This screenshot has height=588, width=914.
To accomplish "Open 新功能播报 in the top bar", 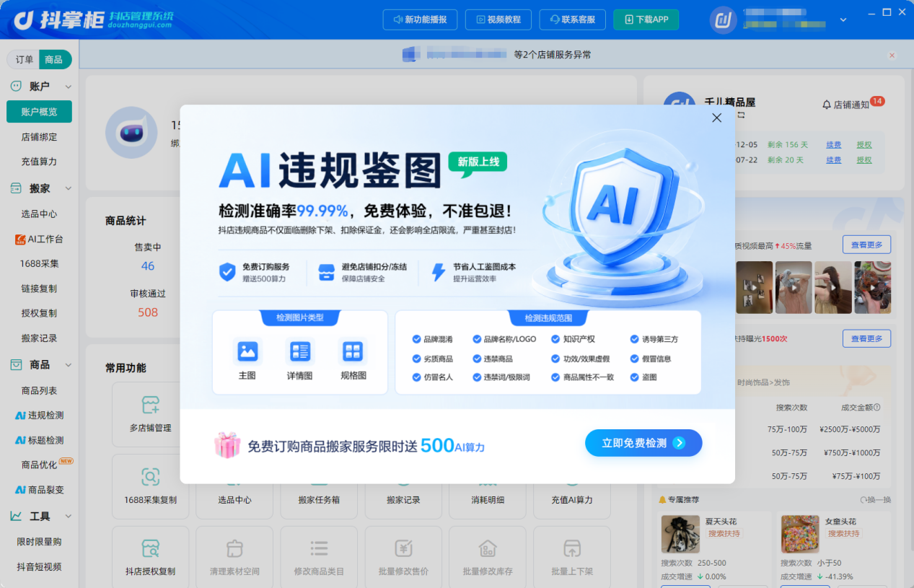I will tap(421, 19).
